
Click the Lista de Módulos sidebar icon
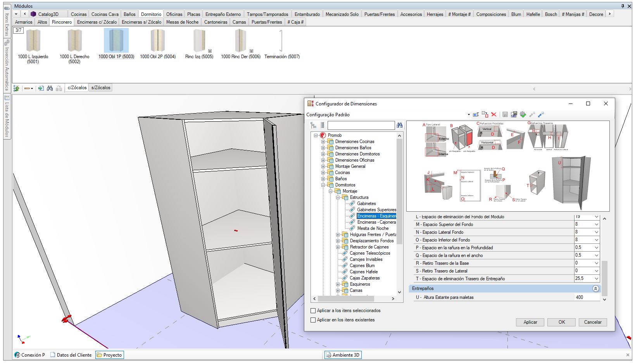(7, 98)
